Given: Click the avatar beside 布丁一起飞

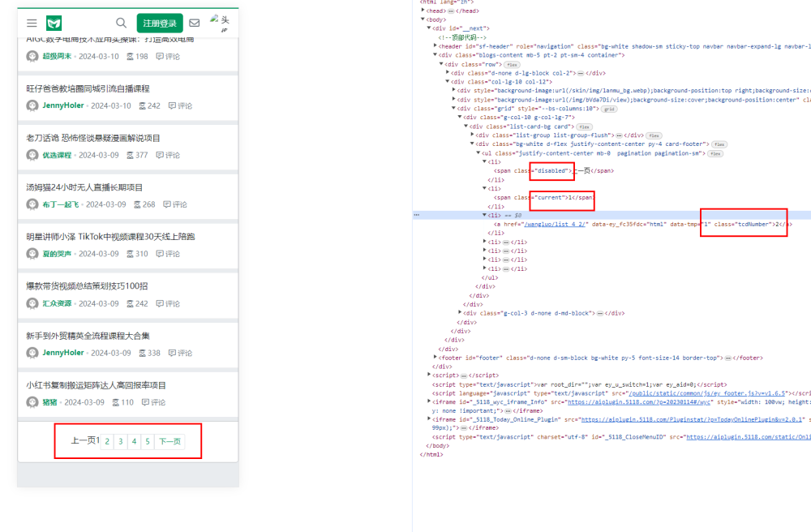Looking at the screenshot, I should [32, 204].
